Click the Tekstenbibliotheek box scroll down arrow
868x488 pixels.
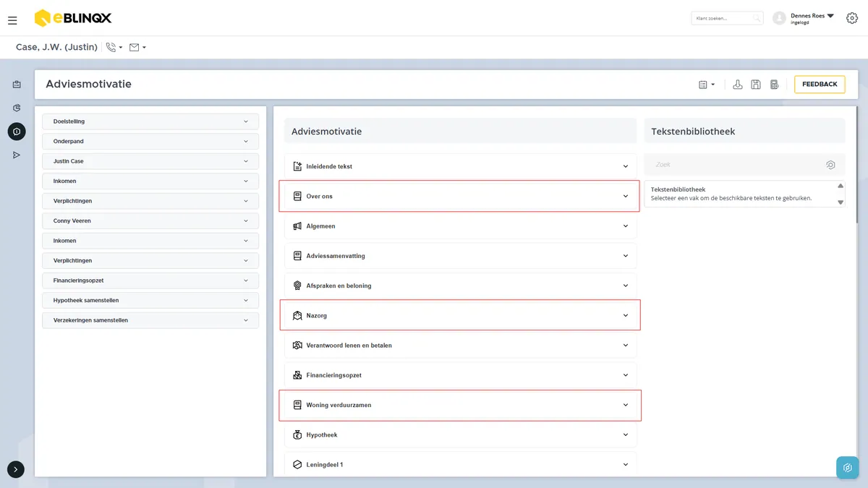coord(841,202)
